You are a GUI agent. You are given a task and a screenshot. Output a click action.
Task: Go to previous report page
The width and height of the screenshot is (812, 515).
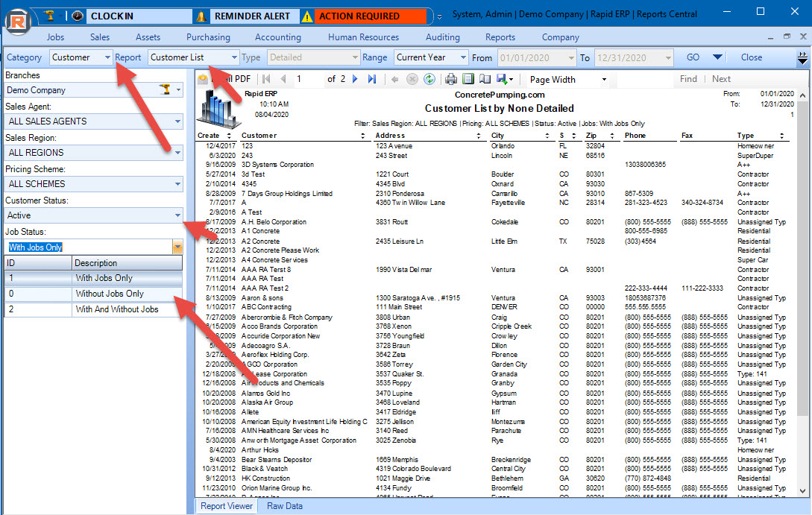click(283, 79)
